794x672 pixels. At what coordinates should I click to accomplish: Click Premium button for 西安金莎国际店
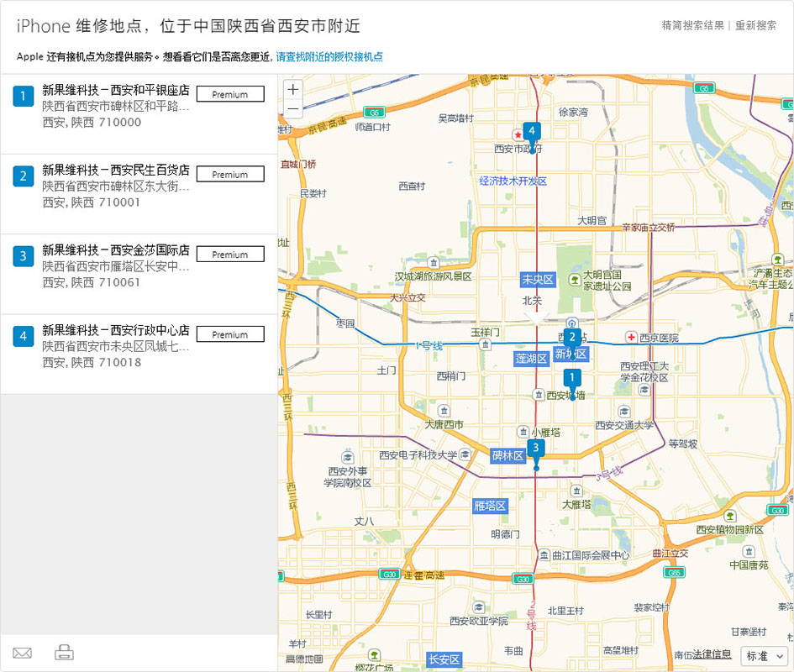(230, 255)
